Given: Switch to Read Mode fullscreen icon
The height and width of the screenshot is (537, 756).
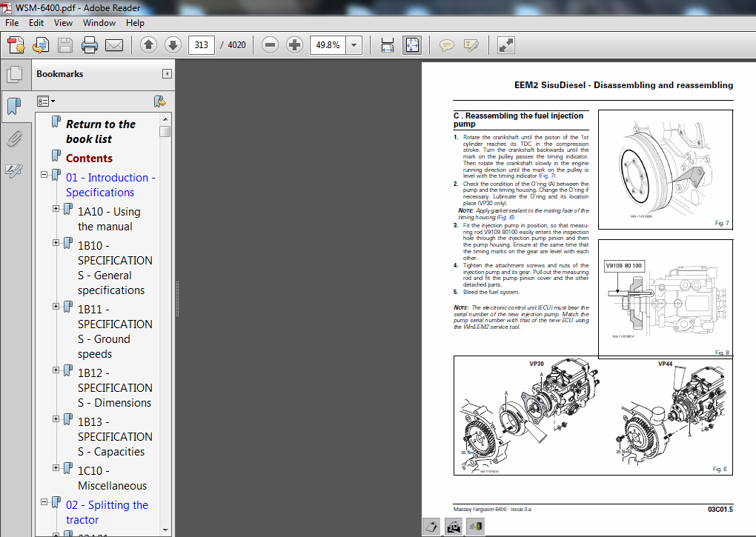Looking at the screenshot, I should tap(505, 45).
